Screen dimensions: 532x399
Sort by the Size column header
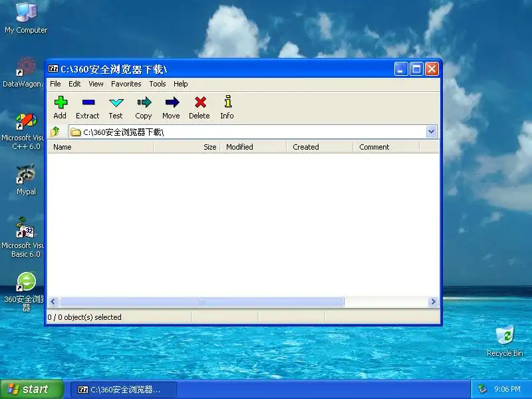point(187,147)
